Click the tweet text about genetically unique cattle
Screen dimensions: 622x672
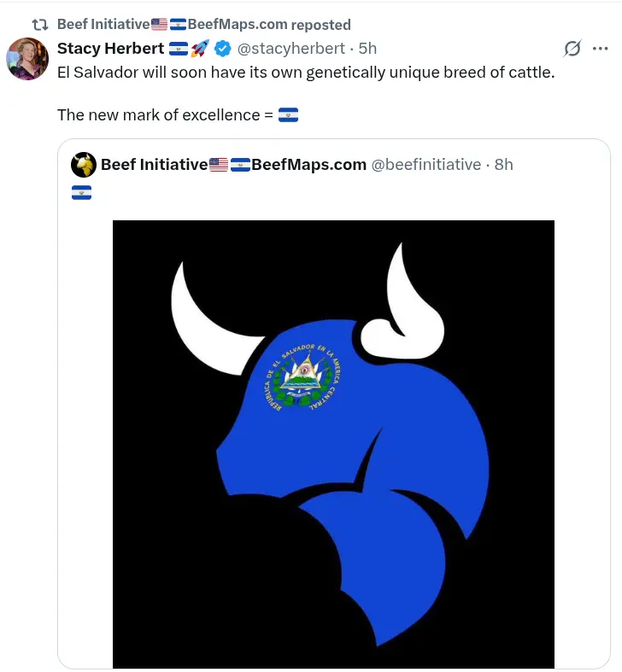point(306,72)
